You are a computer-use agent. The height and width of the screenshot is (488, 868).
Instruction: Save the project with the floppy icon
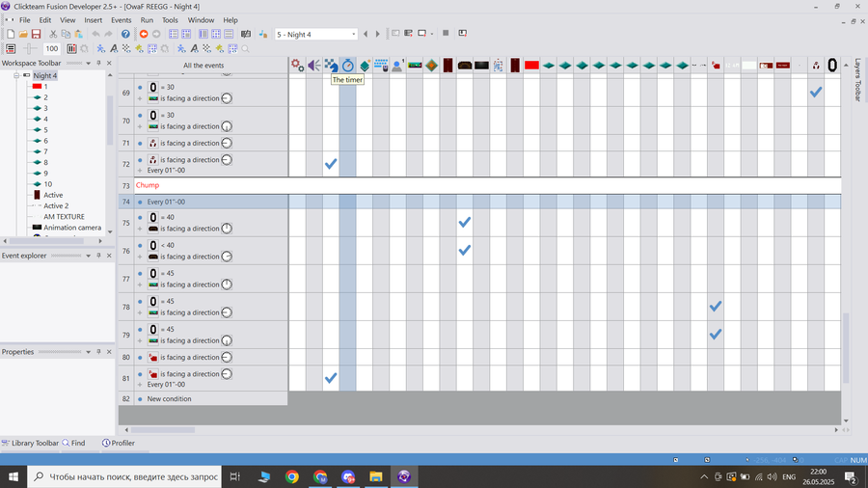tap(36, 35)
